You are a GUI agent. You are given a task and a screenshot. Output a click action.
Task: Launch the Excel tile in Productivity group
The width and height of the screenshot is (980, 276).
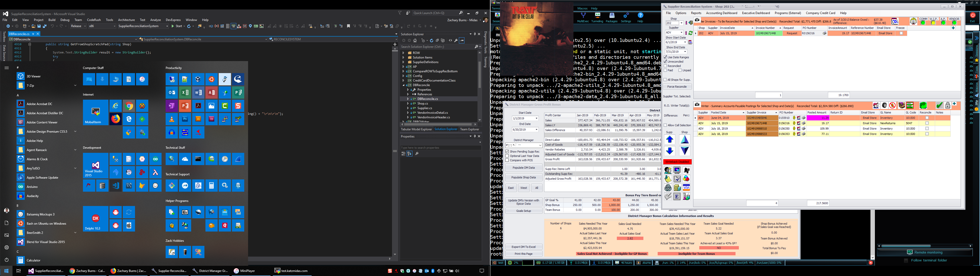pyautogui.click(x=185, y=93)
